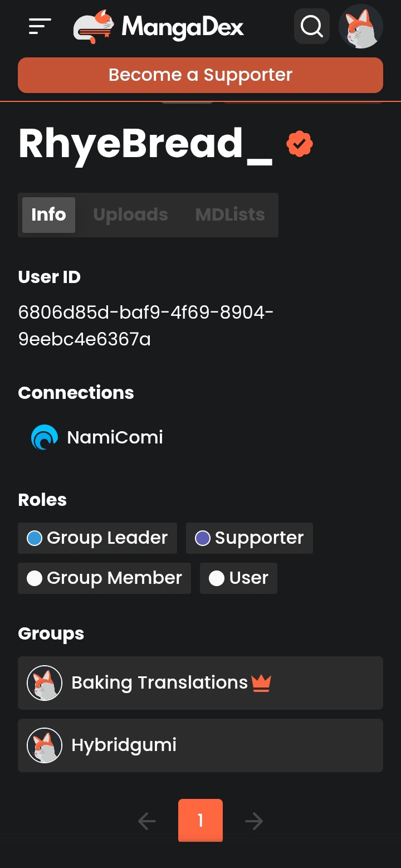Image resolution: width=401 pixels, height=868 pixels.
Task: Click the MangaDex cat logo
Action: click(94, 26)
